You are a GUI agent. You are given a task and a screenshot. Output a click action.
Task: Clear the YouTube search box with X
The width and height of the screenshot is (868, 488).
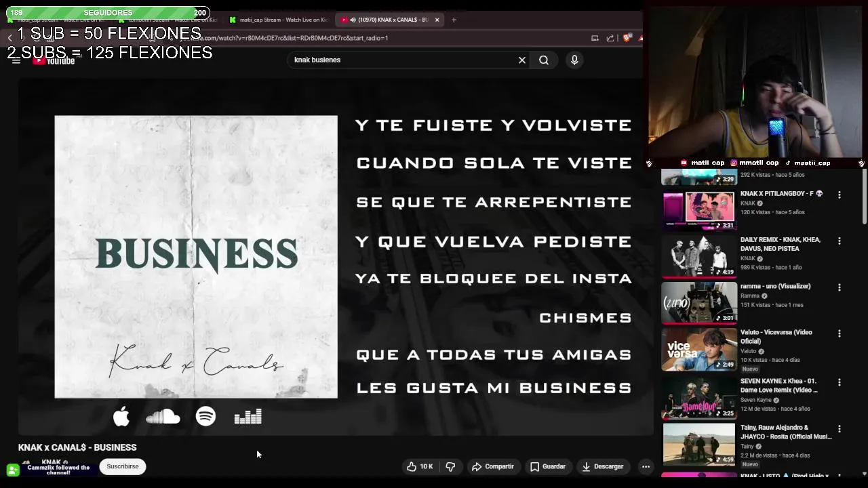pyautogui.click(x=522, y=60)
